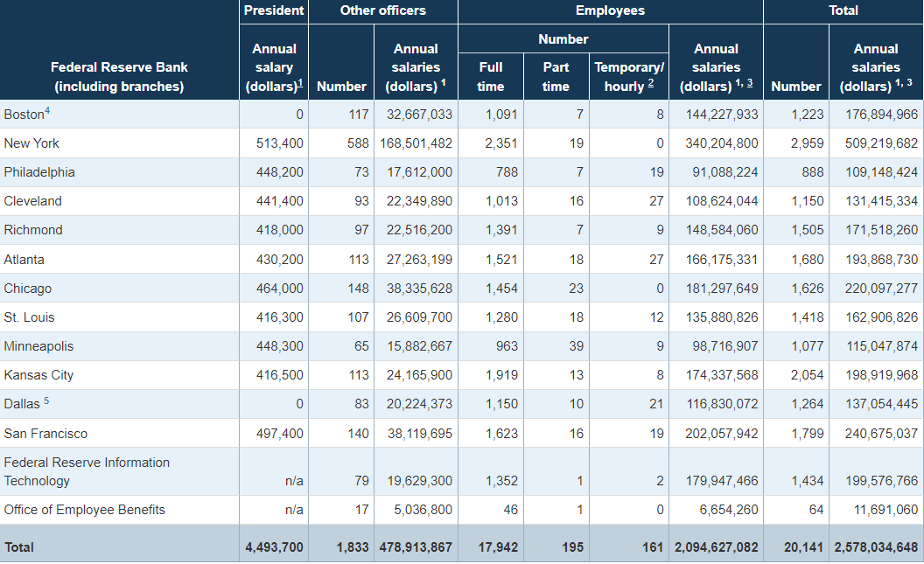Click New York other officers number 588

tap(358, 143)
